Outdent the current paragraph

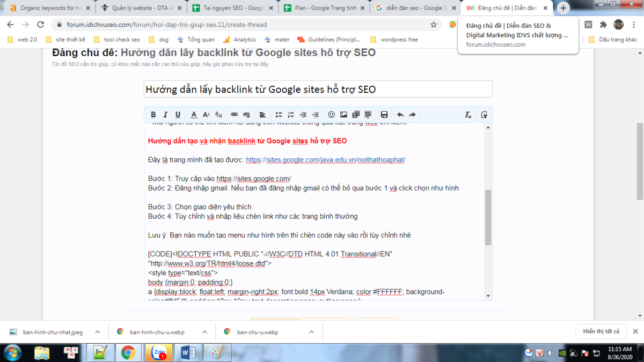[x=303, y=115]
